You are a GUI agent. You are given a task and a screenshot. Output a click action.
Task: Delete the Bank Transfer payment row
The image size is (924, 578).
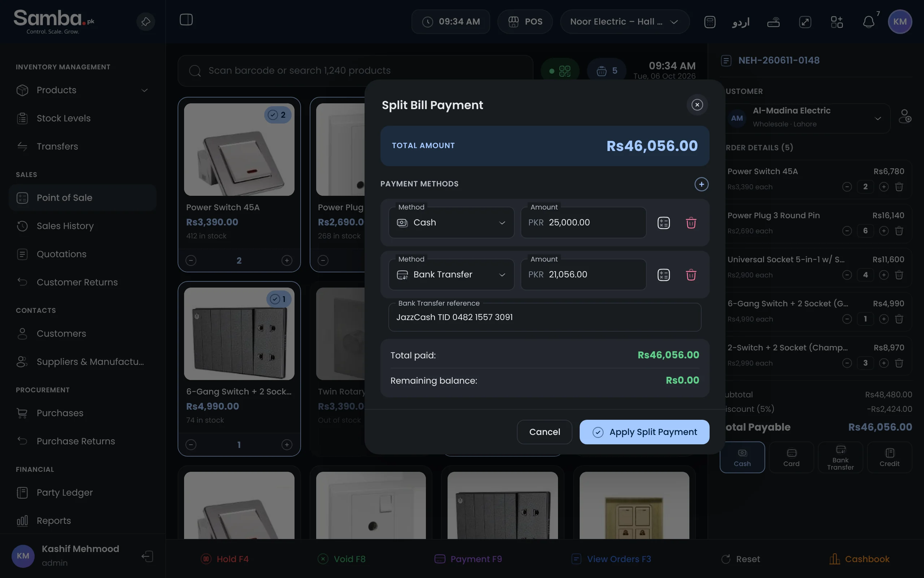click(691, 275)
